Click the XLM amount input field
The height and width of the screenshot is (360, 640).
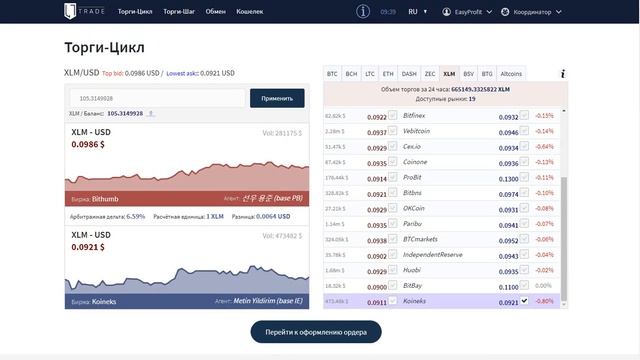point(157,98)
